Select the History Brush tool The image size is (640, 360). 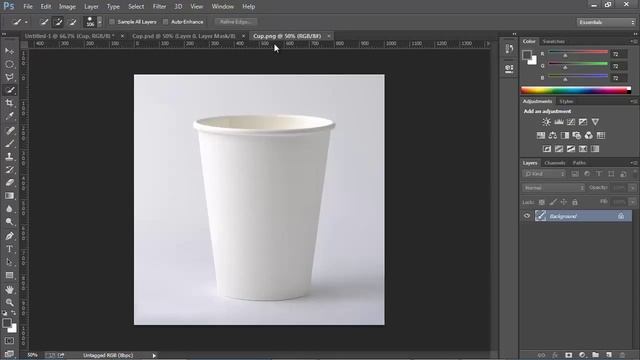[x=9, y=169]
